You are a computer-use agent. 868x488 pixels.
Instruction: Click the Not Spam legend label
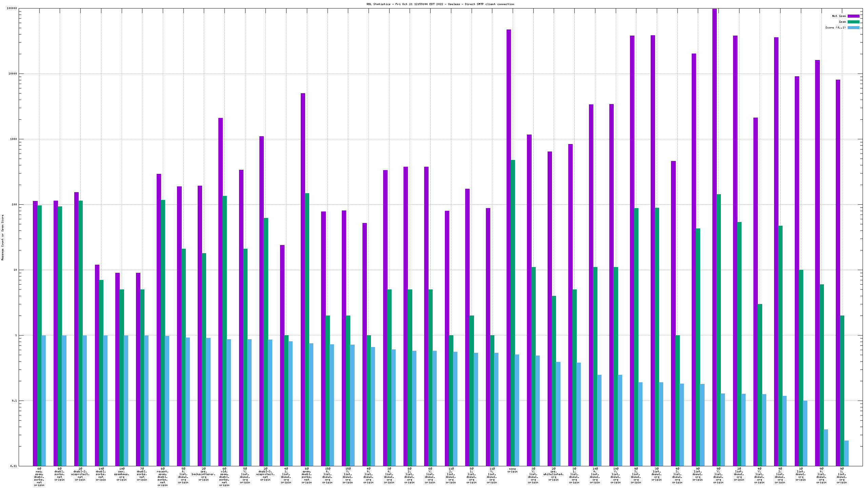839,16
